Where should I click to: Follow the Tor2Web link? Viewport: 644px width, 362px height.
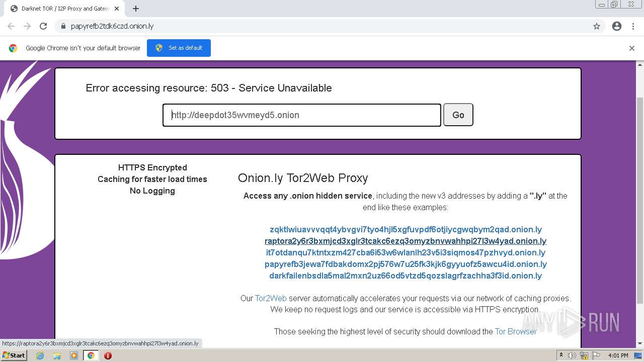(271, 299)
